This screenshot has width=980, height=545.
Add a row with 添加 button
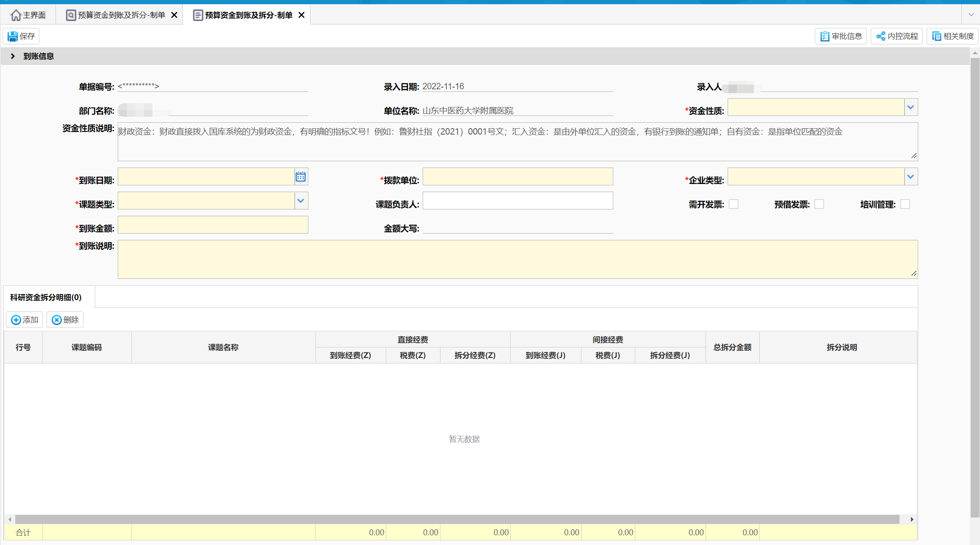(x=25, y=320)
